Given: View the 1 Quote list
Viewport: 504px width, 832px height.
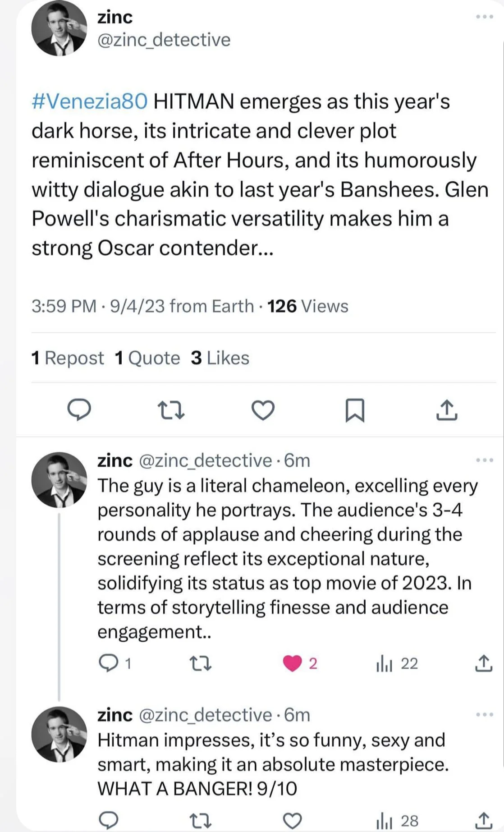Looking at the screenshot, I should click(147, 358).
